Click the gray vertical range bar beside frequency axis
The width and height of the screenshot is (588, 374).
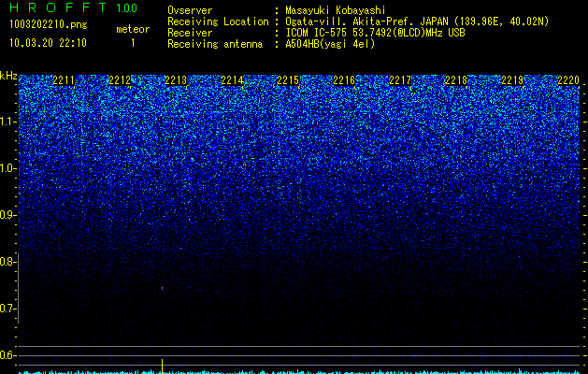(x=19, y=288)
